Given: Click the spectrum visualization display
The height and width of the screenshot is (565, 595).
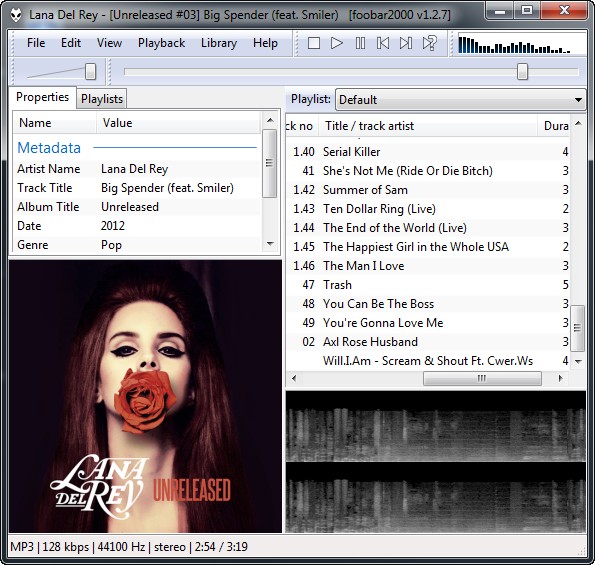Looking at the screenshot, I should pyautogui.click(x=521, y=43).
